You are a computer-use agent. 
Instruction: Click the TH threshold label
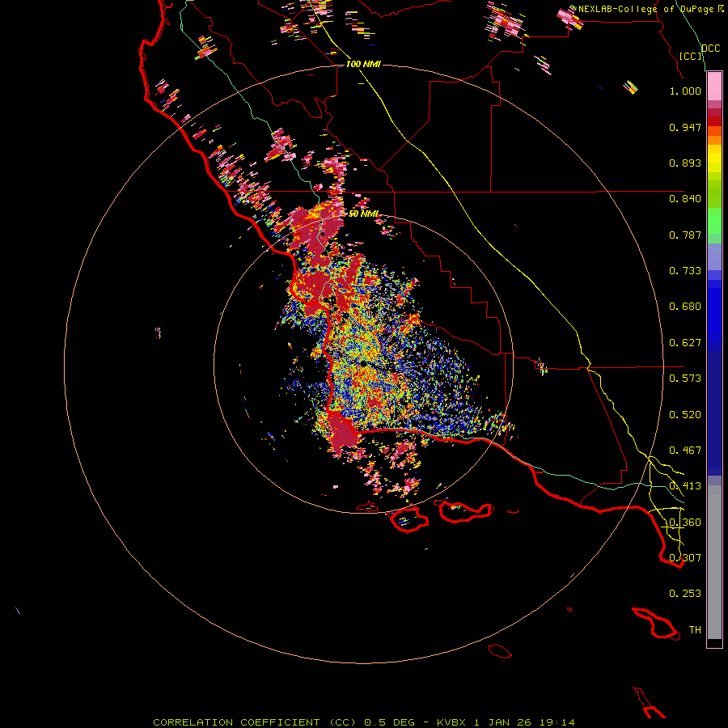pyautogui.click(x=695, y=630)
